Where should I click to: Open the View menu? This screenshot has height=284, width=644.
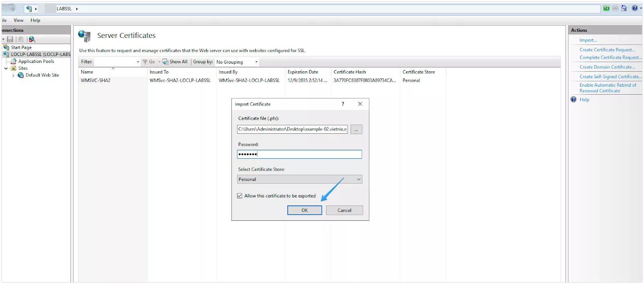pyautogui.click(x=19, y=20)
